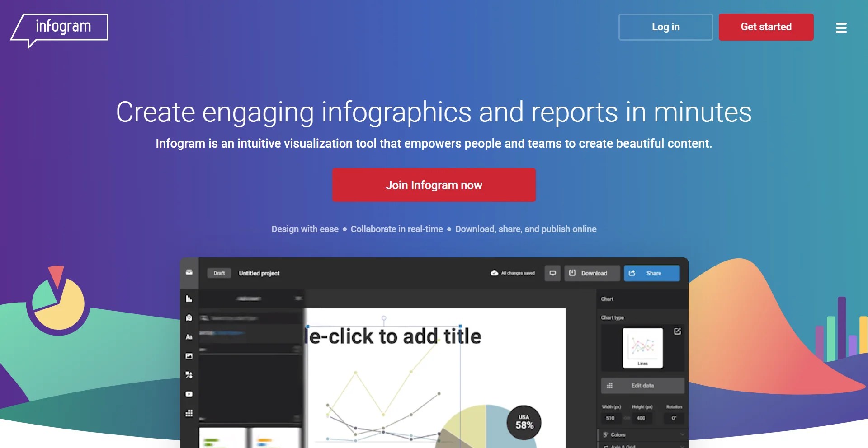Image resolution: width=868 pixels, height=448 pixels.
Task: Select the map tool in editor sidebar
Action: 189,318
